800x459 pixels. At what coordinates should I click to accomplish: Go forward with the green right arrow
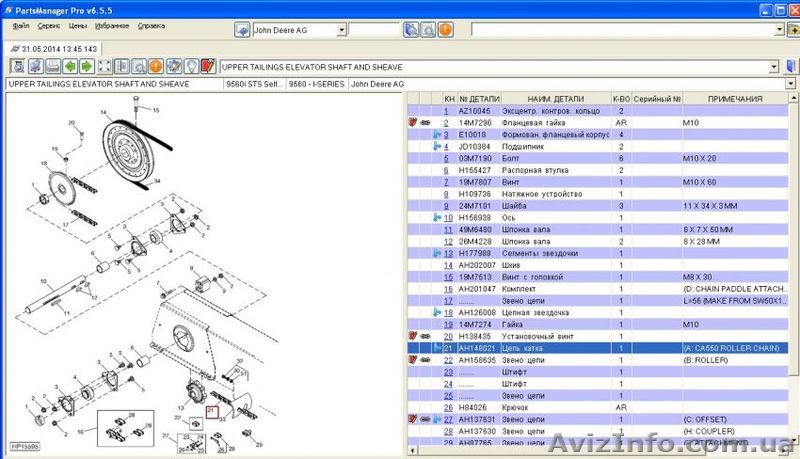pyautogui.click(x=87, y=66)
